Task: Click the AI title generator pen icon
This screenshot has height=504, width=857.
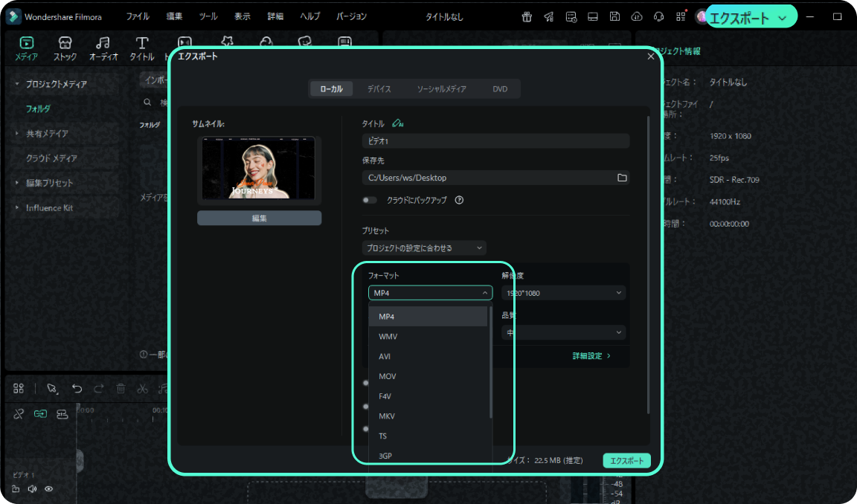Action: click(398, 123)
